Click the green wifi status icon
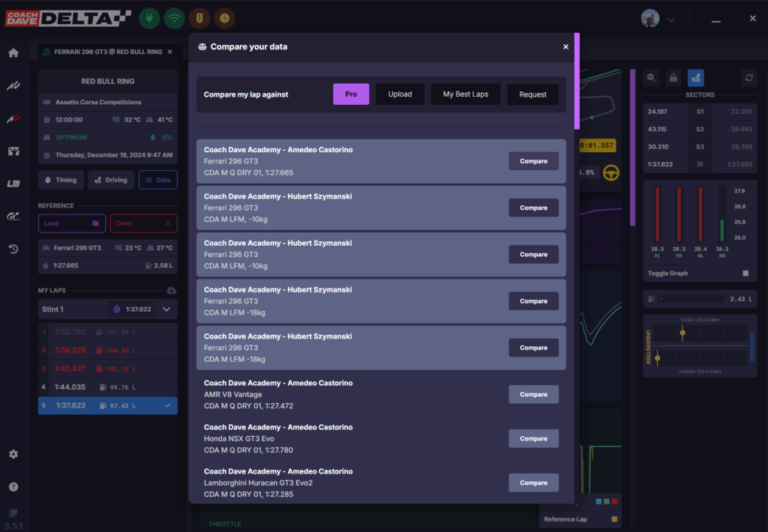The height and width of the screenshot is (532, 768). [x=174, y=19]
